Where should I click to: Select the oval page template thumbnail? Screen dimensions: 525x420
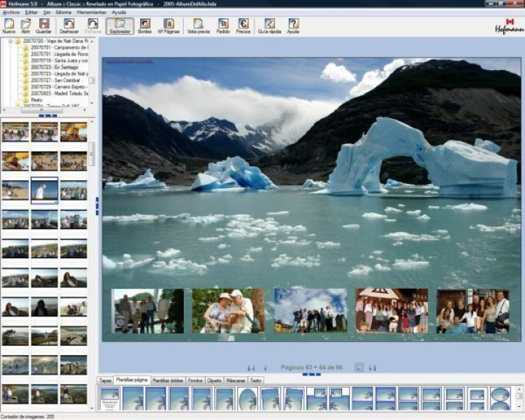coord(248,399)
